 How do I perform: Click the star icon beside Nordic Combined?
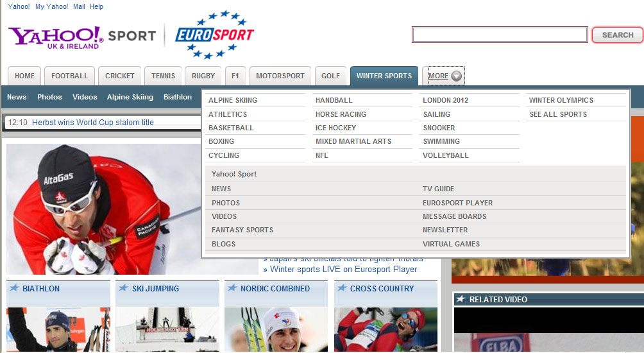[232, 289]
